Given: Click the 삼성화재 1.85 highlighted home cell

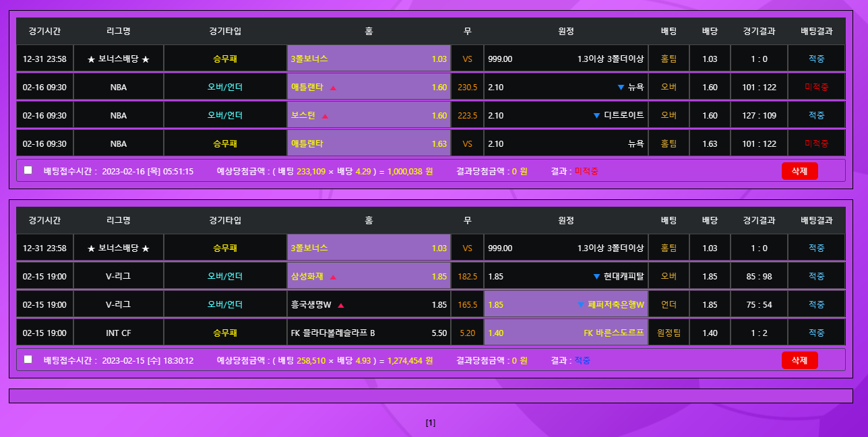Looking at the screenshot, I should pos(369,276).
